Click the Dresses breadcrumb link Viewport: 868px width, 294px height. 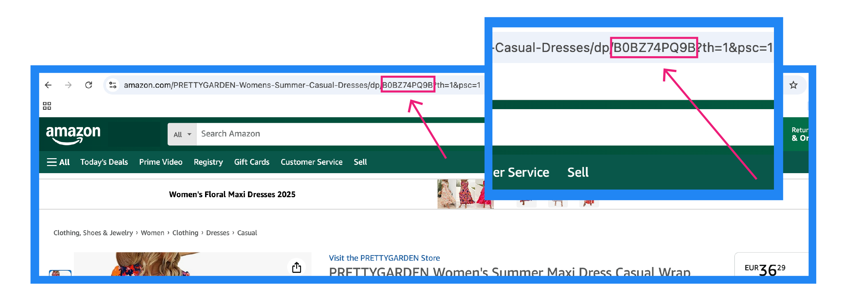click(217, 233)
